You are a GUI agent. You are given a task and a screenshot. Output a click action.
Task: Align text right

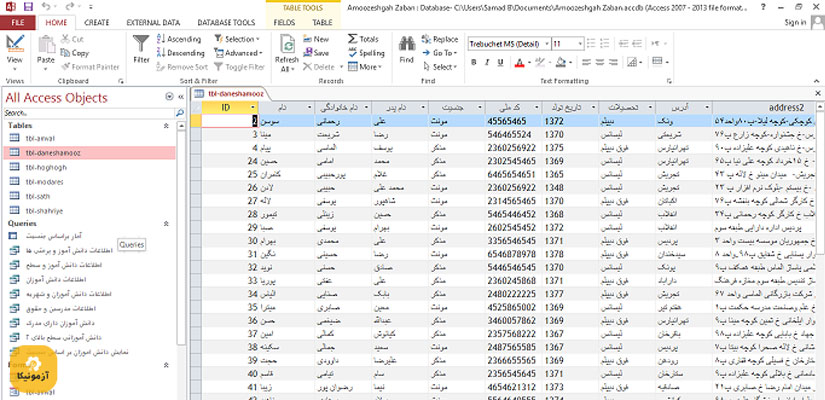615,62
